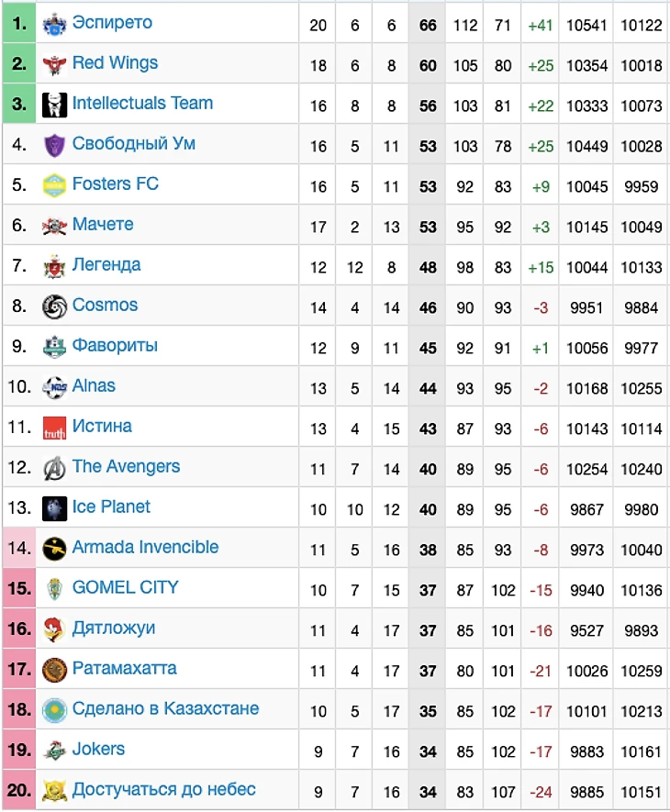Follow the Фавориты team link
This screenshot has width=670, height=812.
tap(115, 346)
